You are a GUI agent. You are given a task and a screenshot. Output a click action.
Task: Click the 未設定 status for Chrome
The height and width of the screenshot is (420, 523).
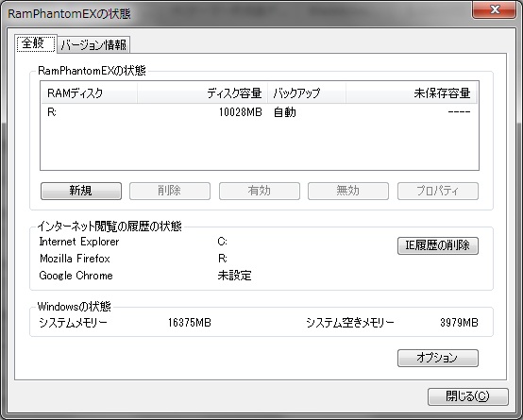pos(234,276)
